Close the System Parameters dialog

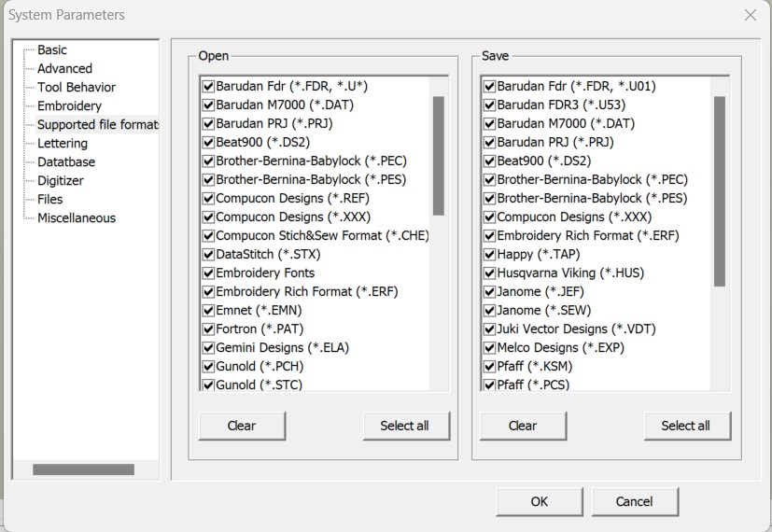click(x=751, y=15)
